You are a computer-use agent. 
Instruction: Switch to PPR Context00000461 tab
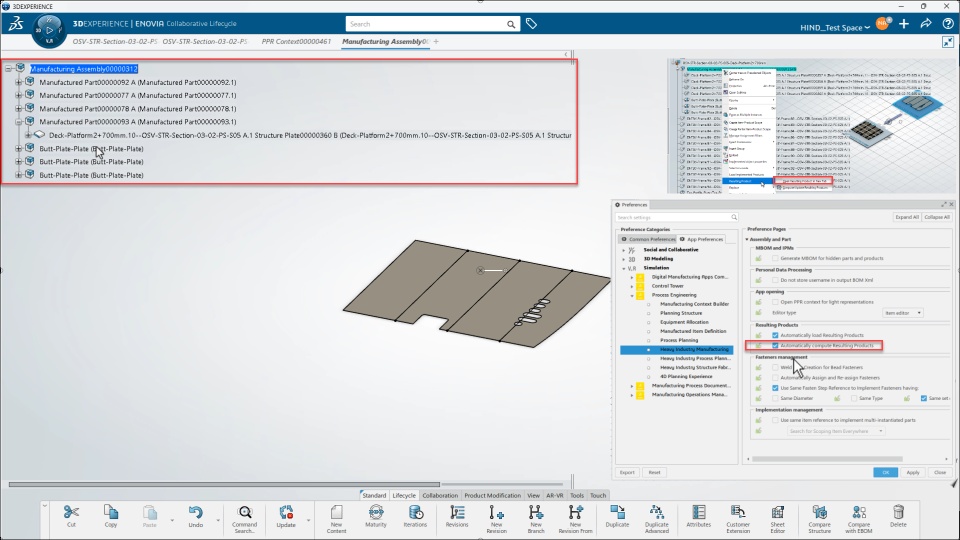coord(296,42)
